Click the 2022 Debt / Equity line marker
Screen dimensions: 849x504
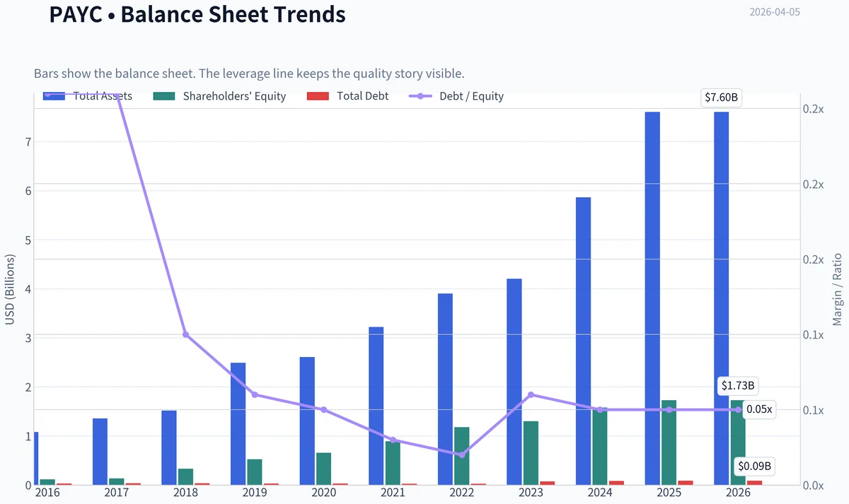(x=462, y=455)
